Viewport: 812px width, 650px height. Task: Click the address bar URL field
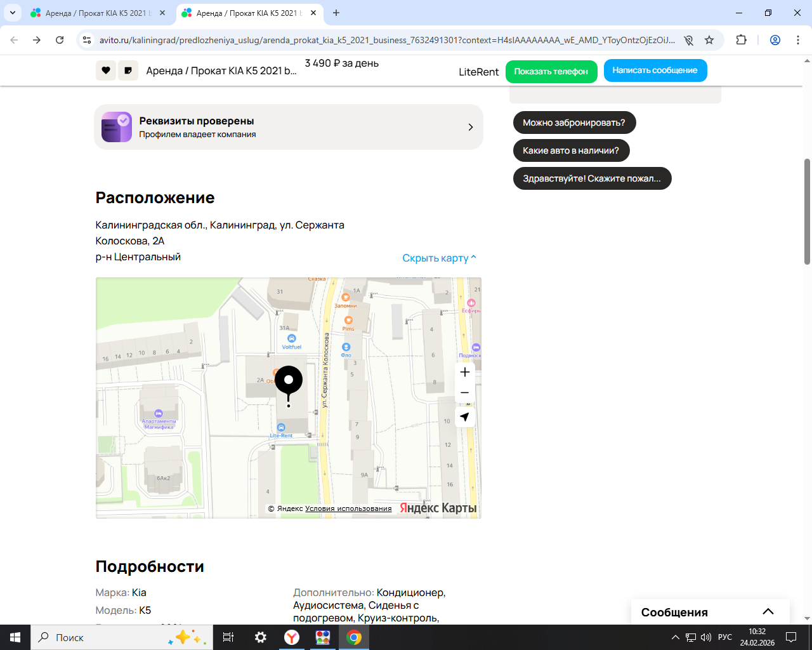coord(387,40)
